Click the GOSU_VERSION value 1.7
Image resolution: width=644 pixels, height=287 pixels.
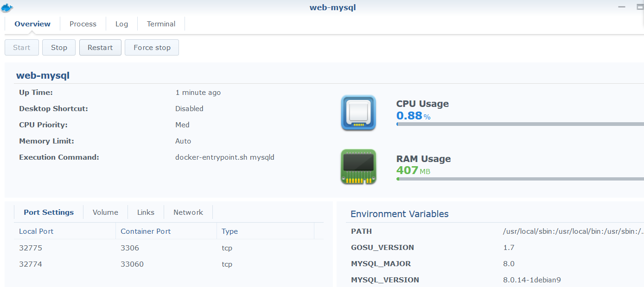tap(509, 248)
